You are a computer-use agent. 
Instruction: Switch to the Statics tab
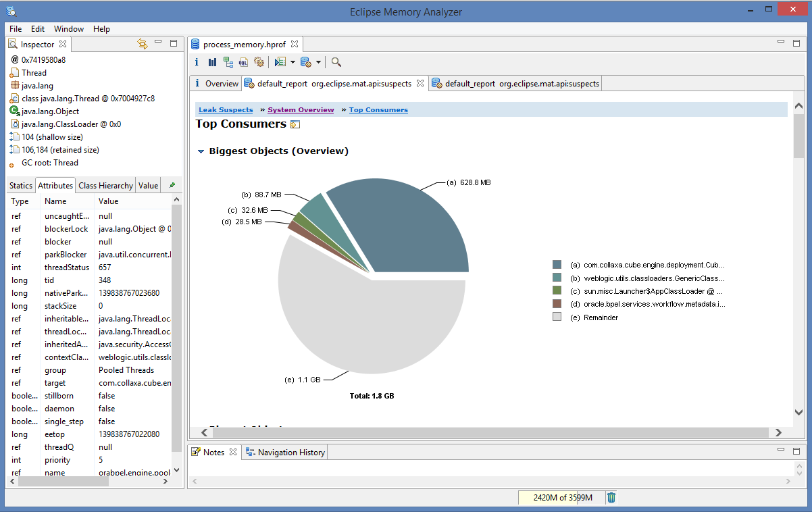pyautogui.click(x=21, y=186)
